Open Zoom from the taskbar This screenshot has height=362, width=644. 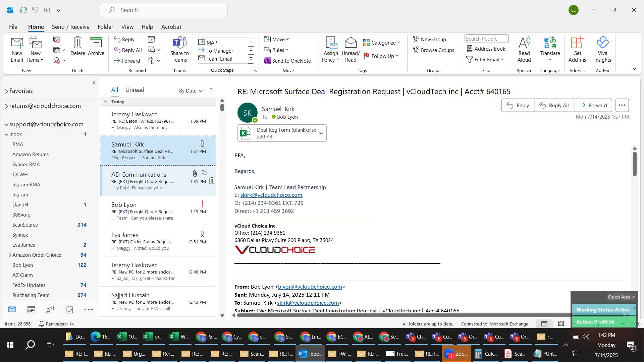[456, 354]
